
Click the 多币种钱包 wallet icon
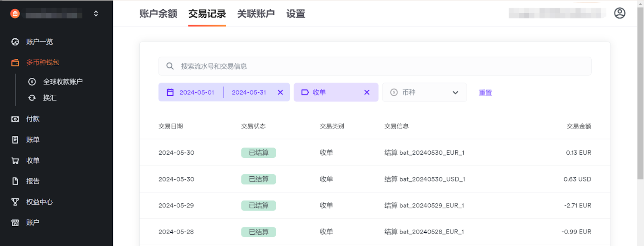click(15, 62)
